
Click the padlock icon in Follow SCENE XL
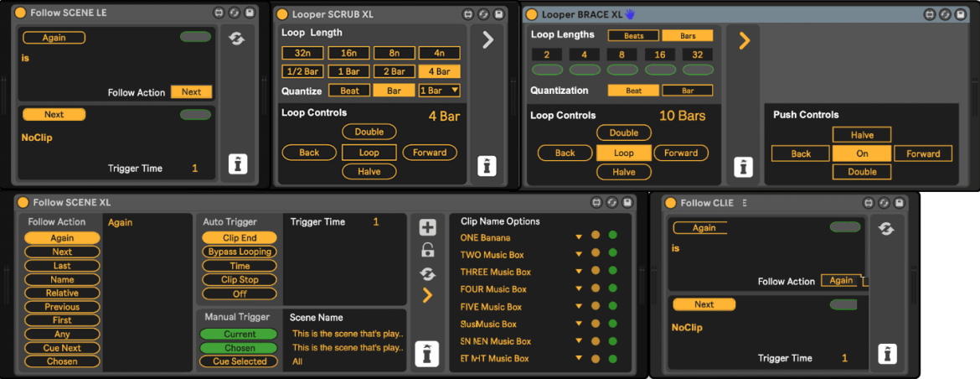[427, 250]
